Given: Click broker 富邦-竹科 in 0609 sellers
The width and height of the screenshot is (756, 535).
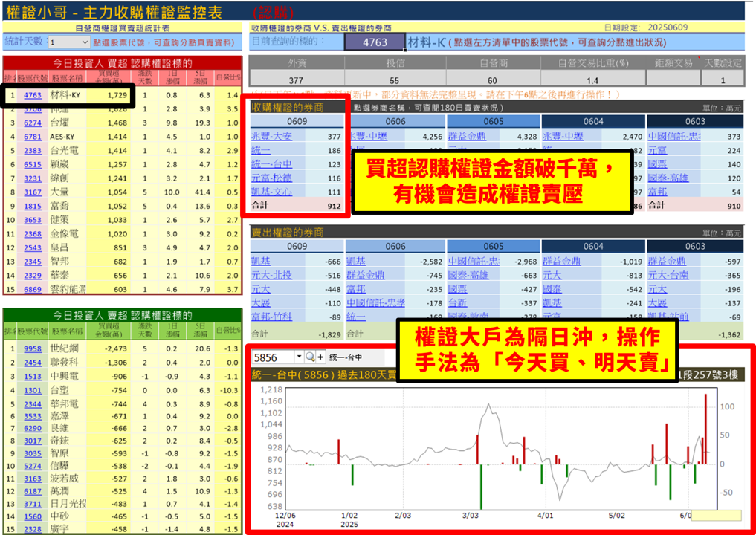Looking at the screenshot, I should (271, 317).
